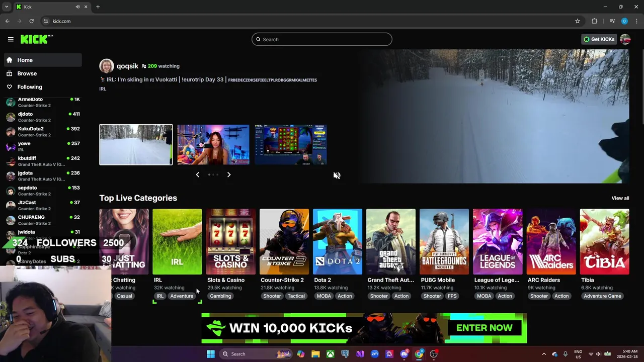This screenshot has width=644, height=362.
Task: Open djdoto channel in the sidebar
Action: 43,117
